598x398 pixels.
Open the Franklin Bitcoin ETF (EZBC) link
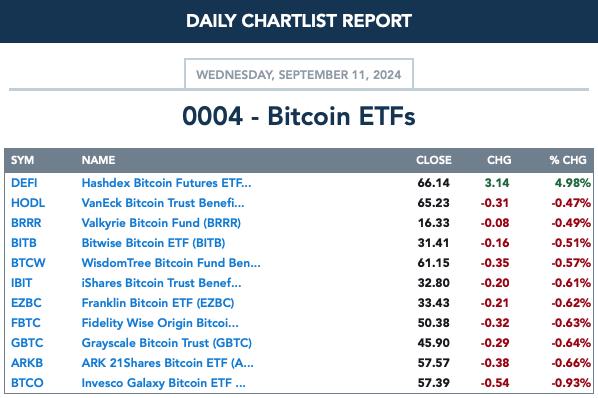158,303
